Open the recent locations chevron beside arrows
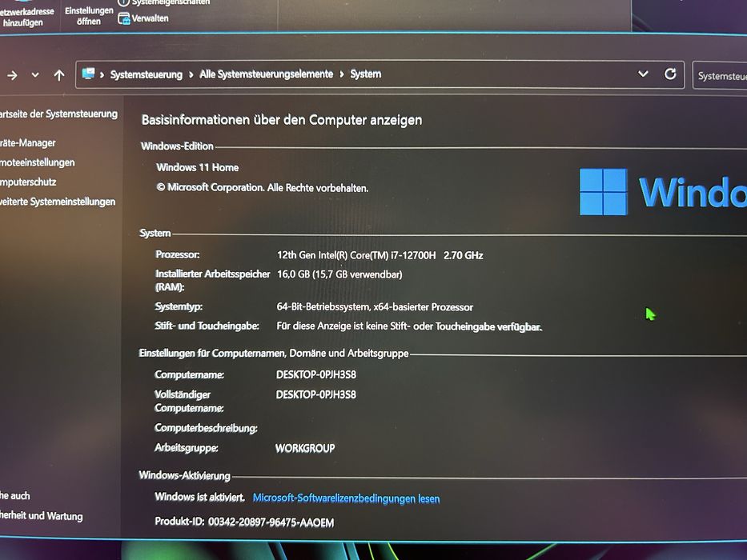Viewport: 747px width, 560px height. point(34,75)
